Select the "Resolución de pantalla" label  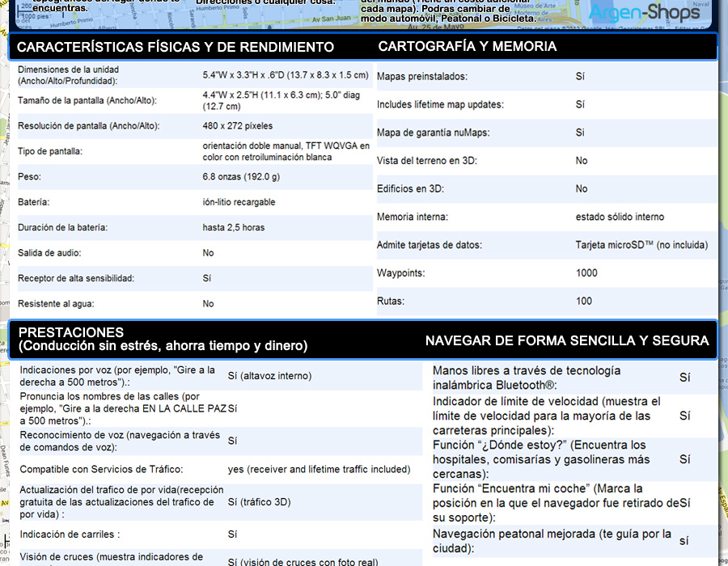pyautogui.click(x=89, y=125)
